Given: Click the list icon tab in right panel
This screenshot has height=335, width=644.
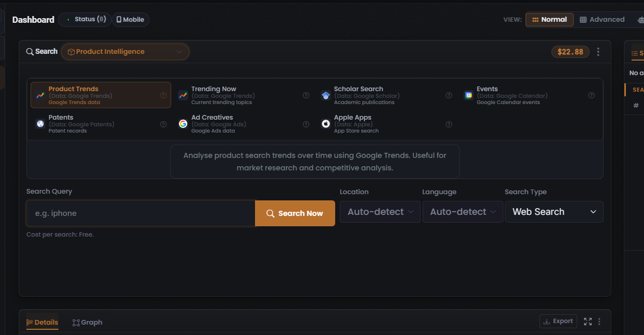Looking at the screenshot, I should (635, 53).
